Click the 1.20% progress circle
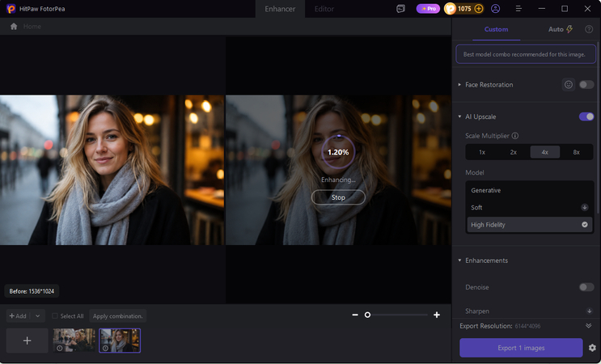 pyautogui.click(x=337, y=152)
